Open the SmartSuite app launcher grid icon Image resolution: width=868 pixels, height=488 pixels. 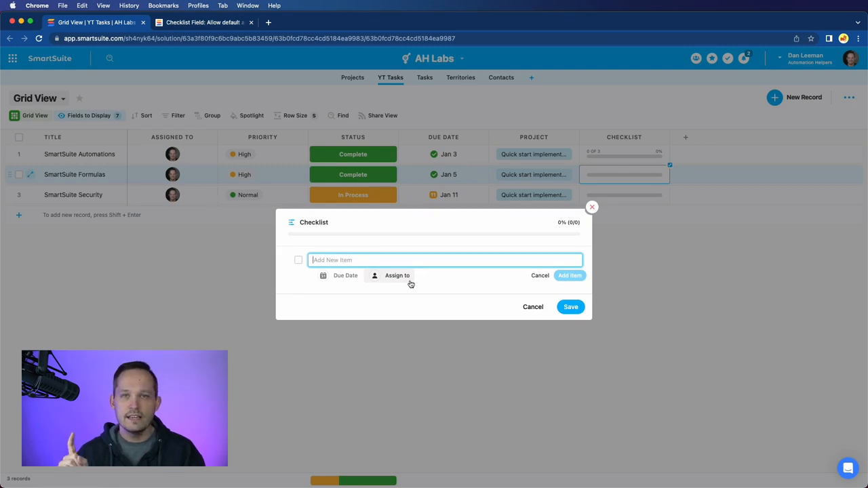pos(12,58)
